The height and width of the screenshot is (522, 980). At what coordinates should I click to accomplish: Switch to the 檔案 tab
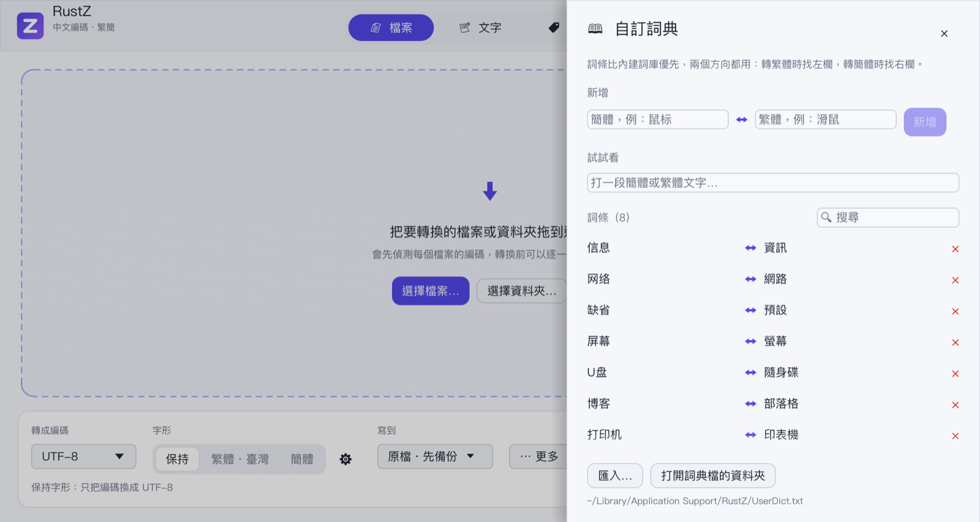click(x=391, y=28)
